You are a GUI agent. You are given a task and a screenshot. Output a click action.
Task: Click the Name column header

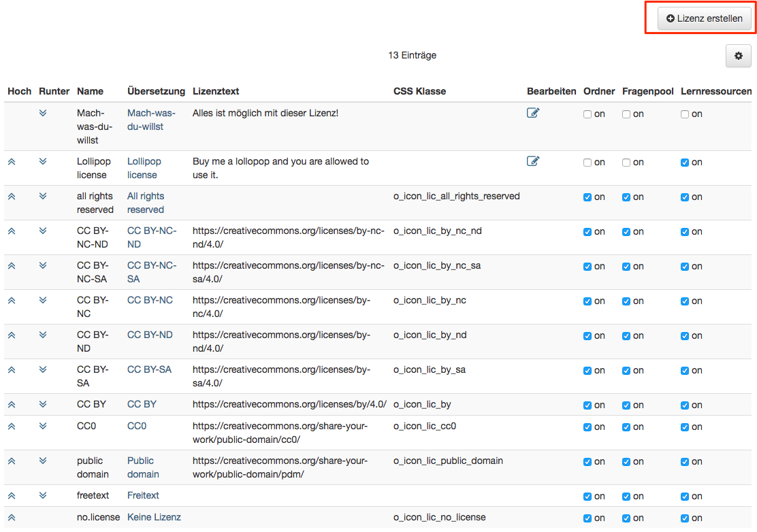coord(90,91)
